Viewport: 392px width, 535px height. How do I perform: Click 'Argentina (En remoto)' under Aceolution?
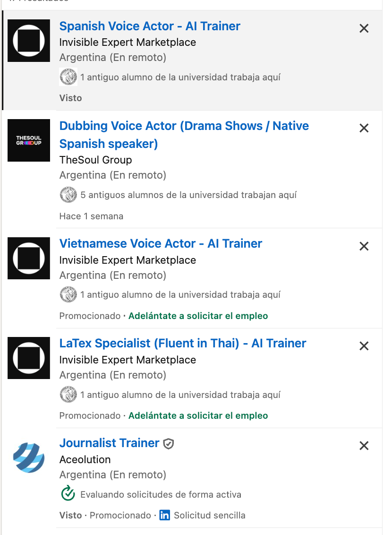coord(113,475)
